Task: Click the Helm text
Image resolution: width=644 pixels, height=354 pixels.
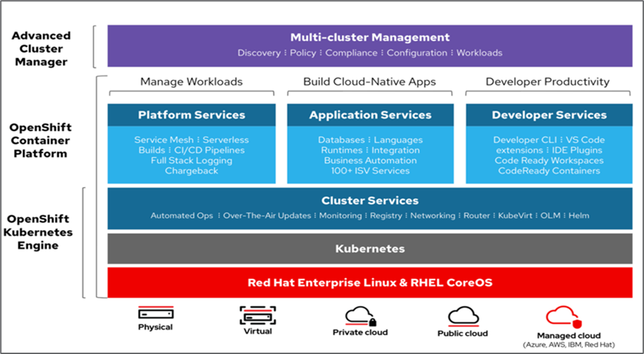Action: pyautogui.click(x=579, y=215)
